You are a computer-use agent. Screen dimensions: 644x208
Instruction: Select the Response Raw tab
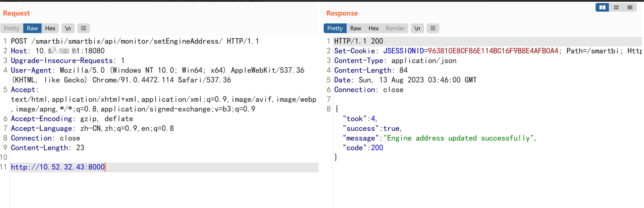(x=356, y=28)
